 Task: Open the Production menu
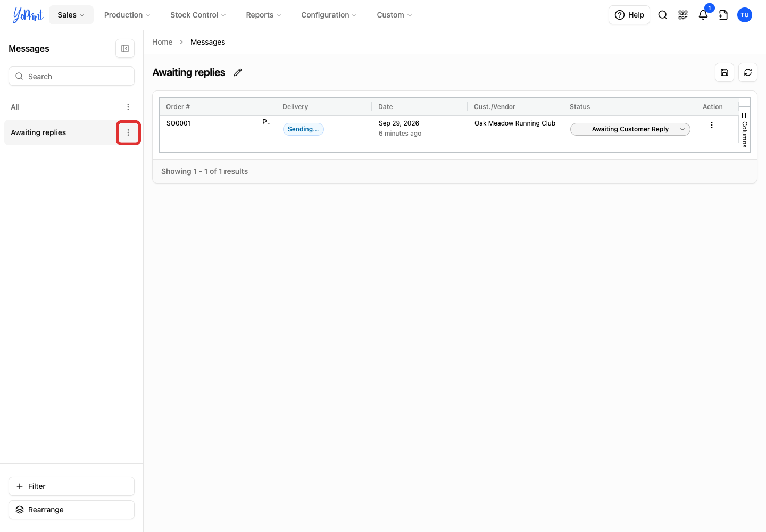(x=127, y=15)
